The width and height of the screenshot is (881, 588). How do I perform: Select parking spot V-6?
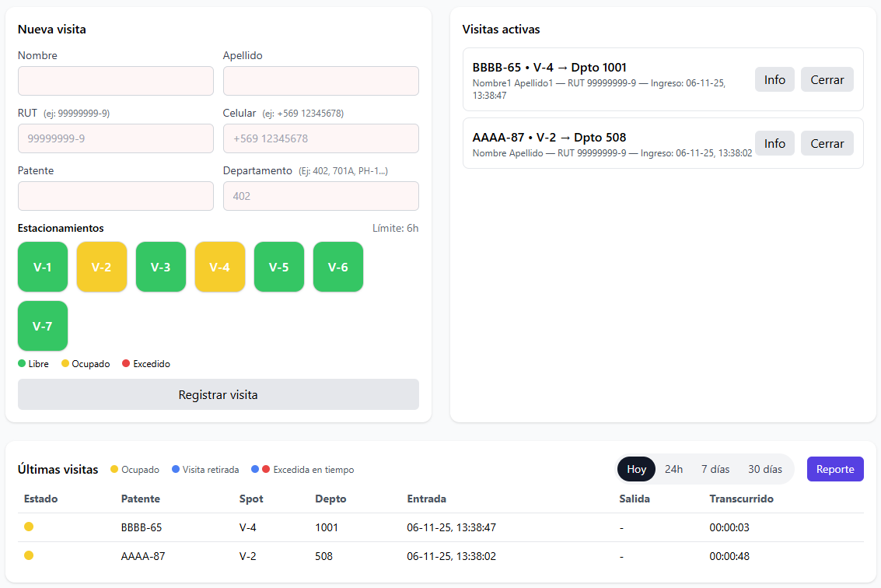(x=338, y=267)
